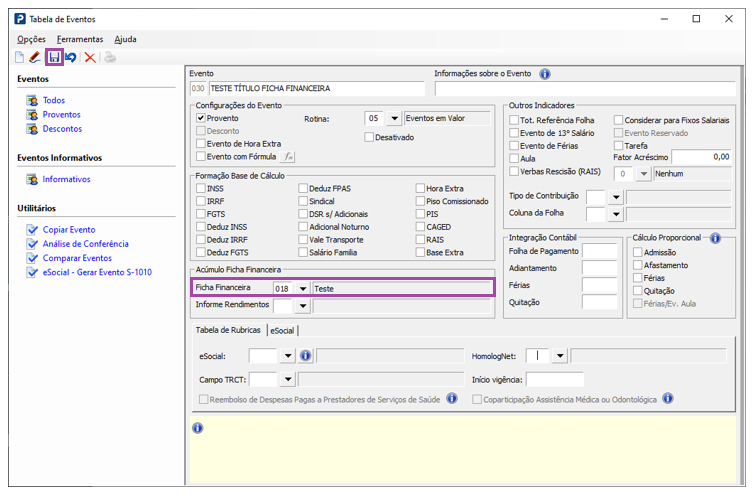This screenshot has width=753, height=495.
Task: Check the Evento de Férias checkbox
Action: [x=514, y=145]
